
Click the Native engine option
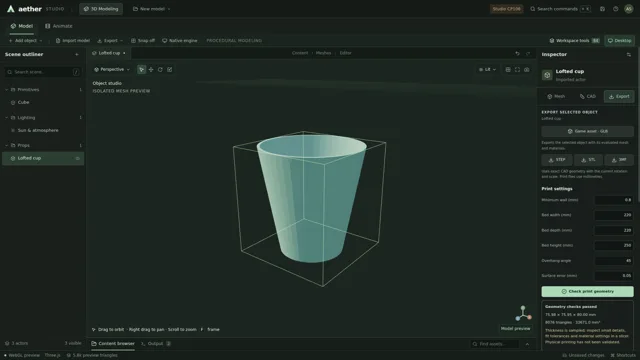click(x=180, y=40)
